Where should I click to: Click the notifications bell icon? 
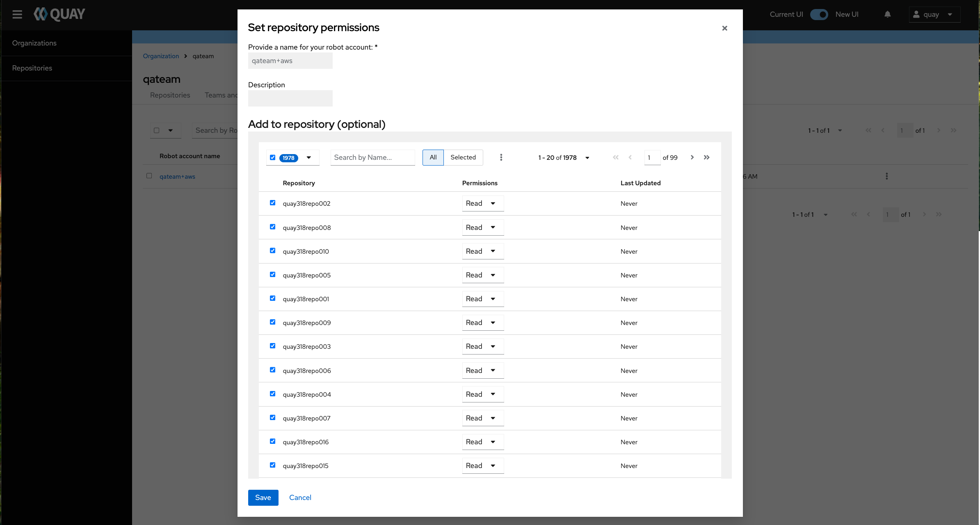(887, 15)
